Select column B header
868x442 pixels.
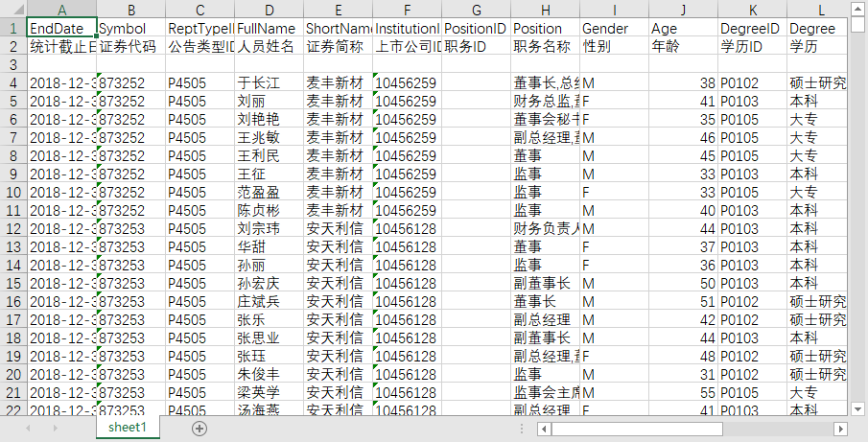[130, 10]
